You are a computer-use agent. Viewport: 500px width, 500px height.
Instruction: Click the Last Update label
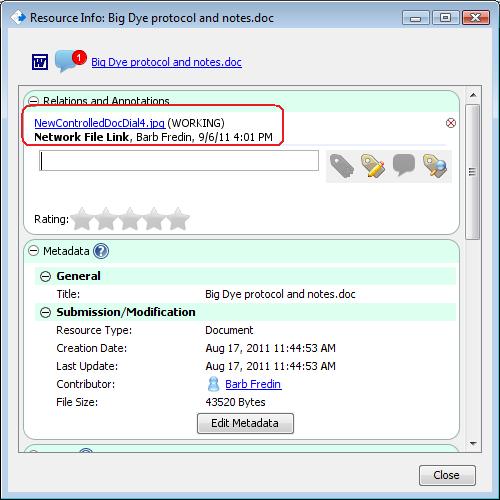(87, 366)
